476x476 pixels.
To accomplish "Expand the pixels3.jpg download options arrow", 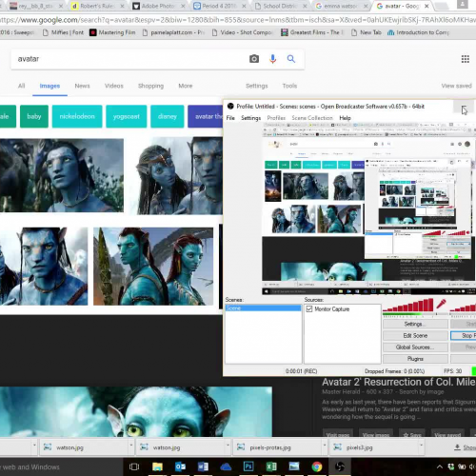I will [x=421, y=445].
